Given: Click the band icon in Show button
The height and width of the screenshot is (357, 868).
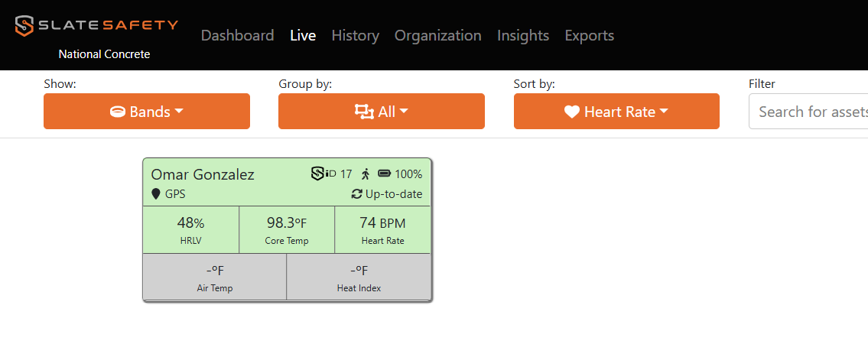Looking at the screenshot, I should click(x=117, y=112).
